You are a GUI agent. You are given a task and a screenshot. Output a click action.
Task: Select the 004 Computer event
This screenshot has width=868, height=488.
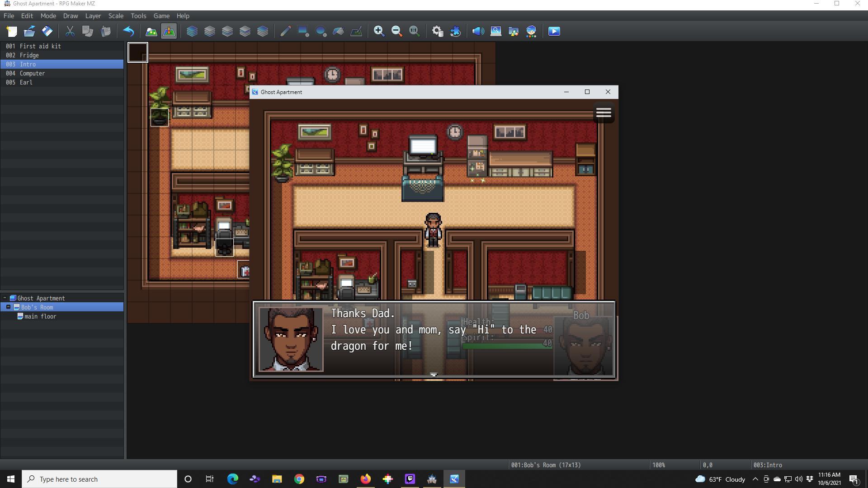coord(32,73)
